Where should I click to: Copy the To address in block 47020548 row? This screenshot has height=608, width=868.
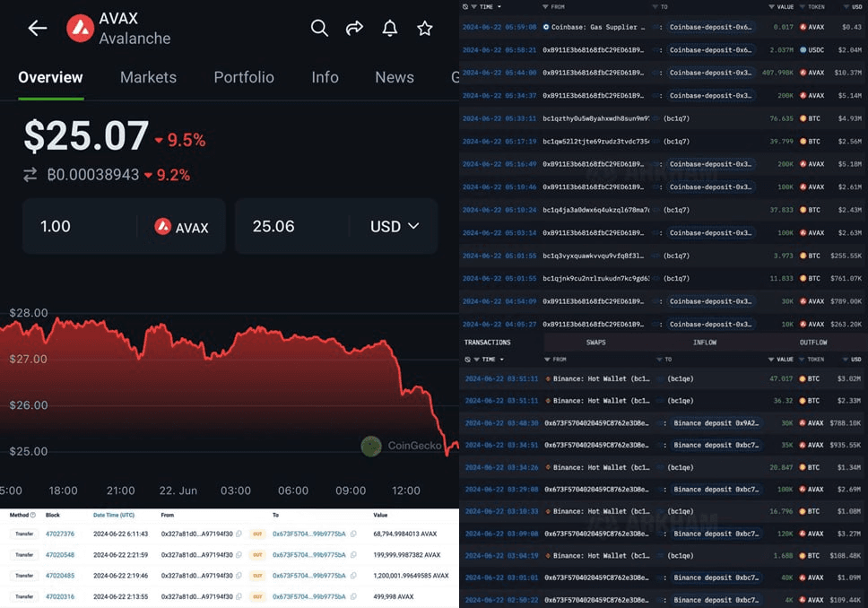click(x=353, y=555)
